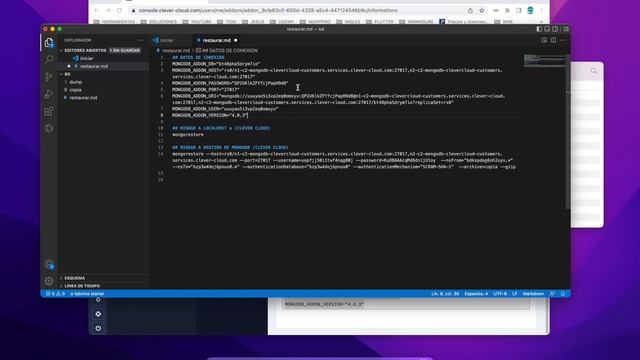Screen dimensions: 640x360
Task: Toggle the secondary sidebar layout button
Action: (x=555, y=29)
